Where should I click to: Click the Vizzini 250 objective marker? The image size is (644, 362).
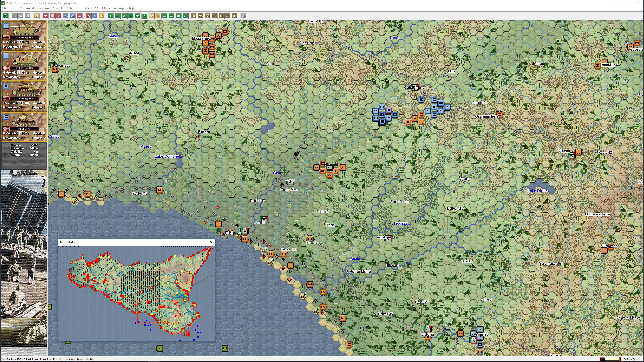pyautogui.click(x=572, y=155)
